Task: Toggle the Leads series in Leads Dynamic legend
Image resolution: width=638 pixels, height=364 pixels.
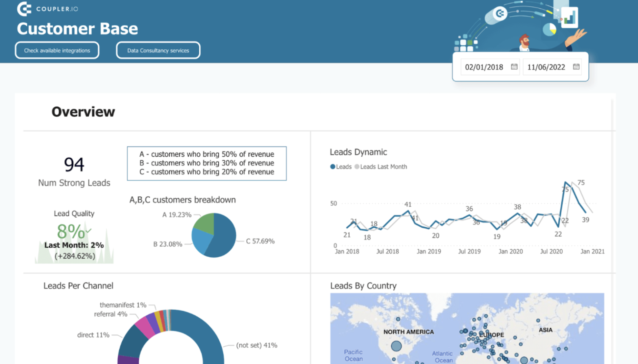Action: [x=342, y=167]
